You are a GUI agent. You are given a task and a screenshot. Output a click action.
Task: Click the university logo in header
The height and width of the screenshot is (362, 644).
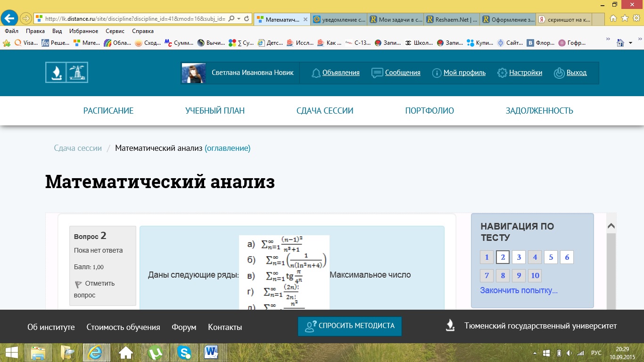[66, 73]
